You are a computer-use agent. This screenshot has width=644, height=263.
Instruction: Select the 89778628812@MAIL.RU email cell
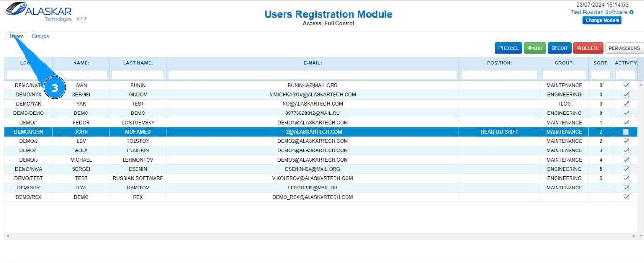point(312,113)
